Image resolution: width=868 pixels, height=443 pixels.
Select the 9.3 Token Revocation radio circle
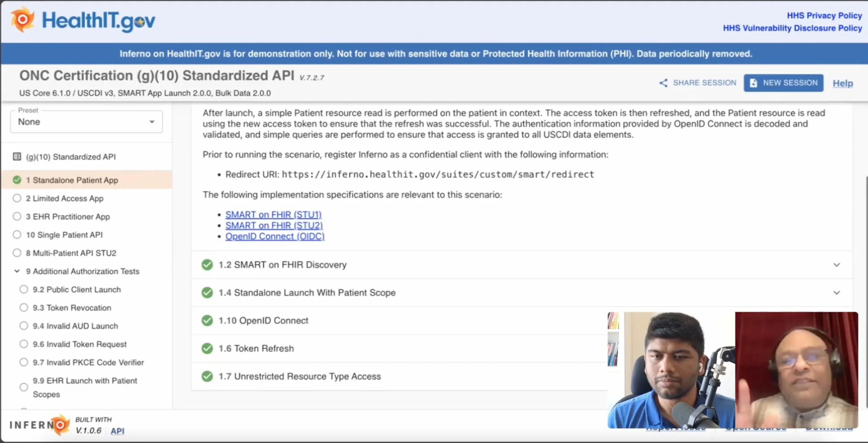click(x=24, y=308)
